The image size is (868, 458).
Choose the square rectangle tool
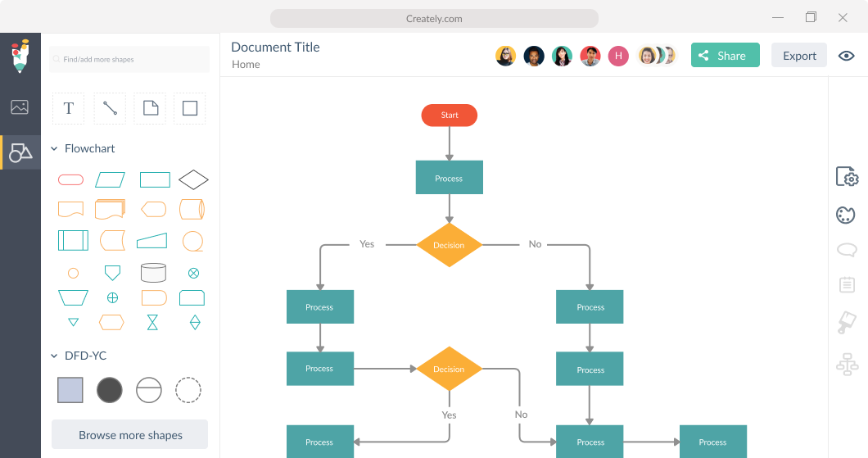pyautogui.click(x=190, y=108)
